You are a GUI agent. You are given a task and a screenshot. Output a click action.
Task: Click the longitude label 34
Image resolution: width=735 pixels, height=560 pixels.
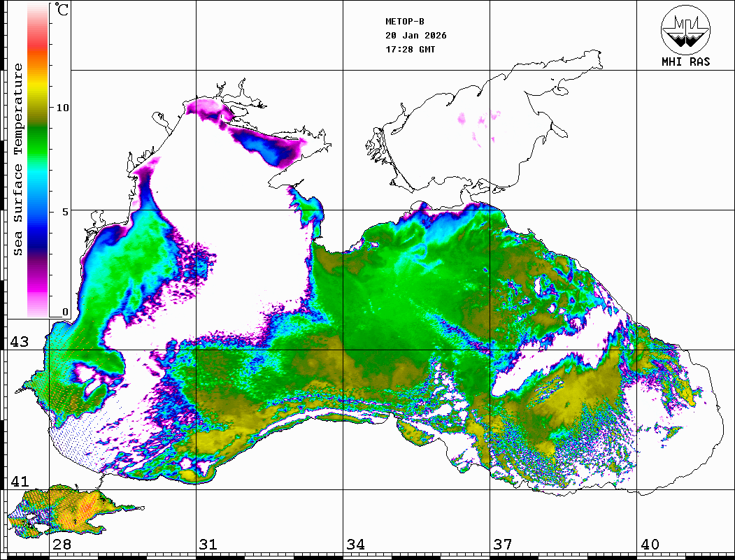[x=355, y=545]
